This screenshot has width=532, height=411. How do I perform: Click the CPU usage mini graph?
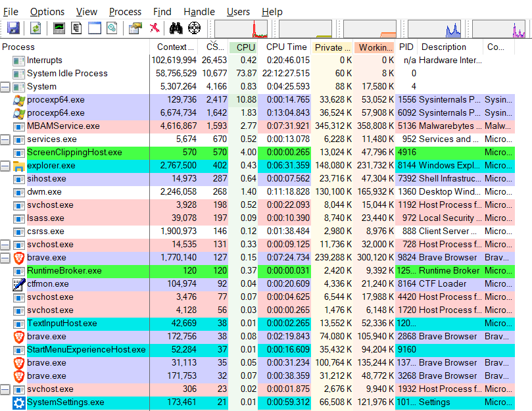point(241,29)
